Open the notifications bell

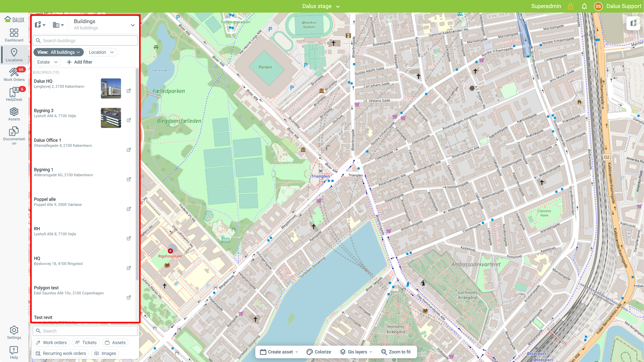click(x=584, y=6)
